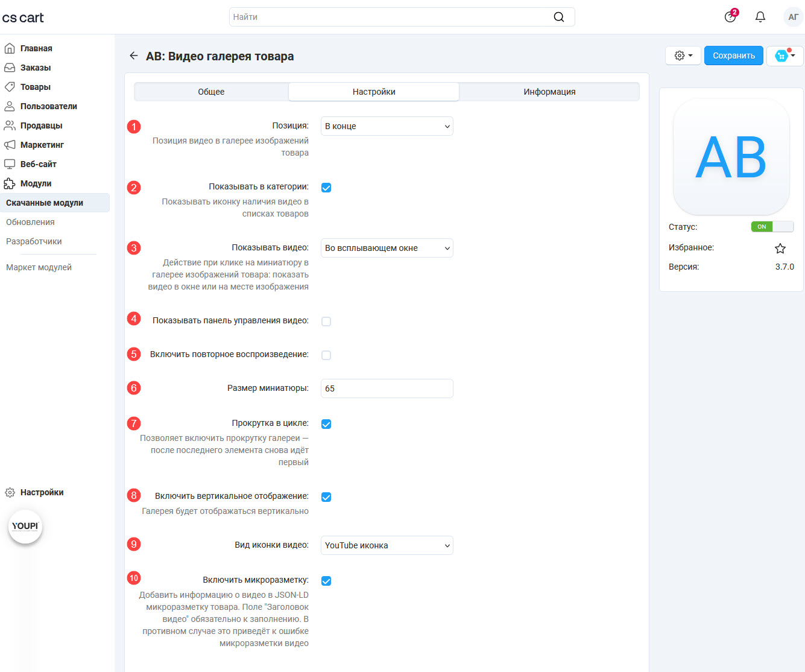The width and height of the screenshot is (805, 672).
Task: Open the user avatar АГ menu
Action: 793,17
